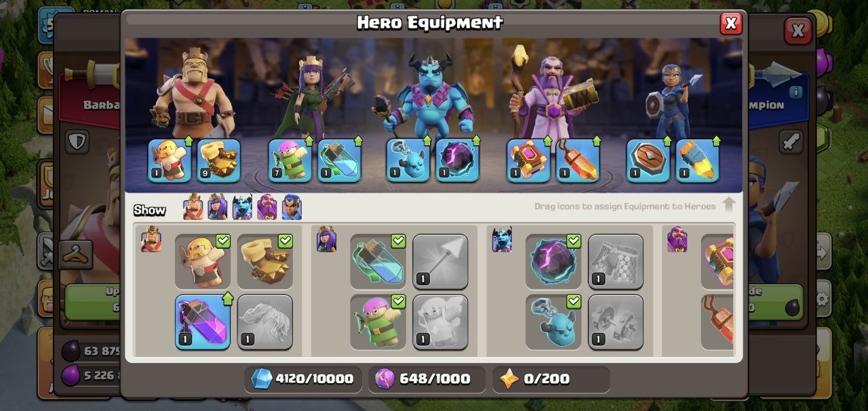Open the hero skin hanger button
This screenshot has height=411, width=868.
(75, 254)
